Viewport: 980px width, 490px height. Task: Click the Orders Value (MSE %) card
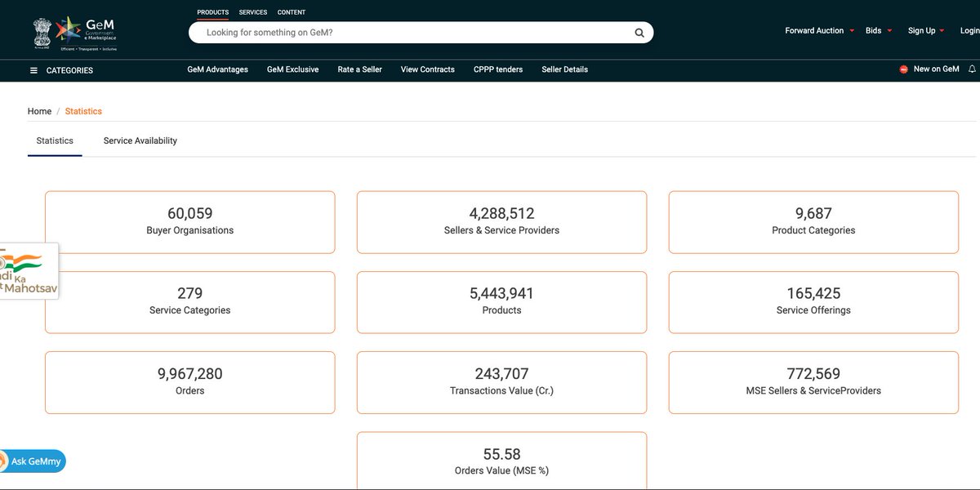click(x=501, y=461)
